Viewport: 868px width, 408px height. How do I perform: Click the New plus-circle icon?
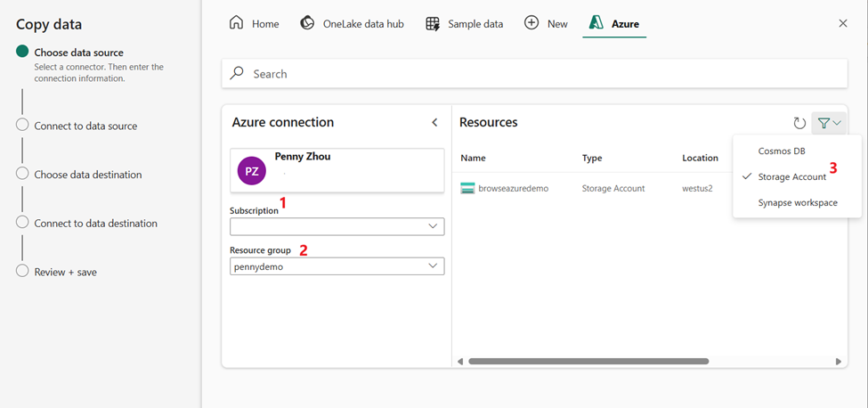coord(531,23)
